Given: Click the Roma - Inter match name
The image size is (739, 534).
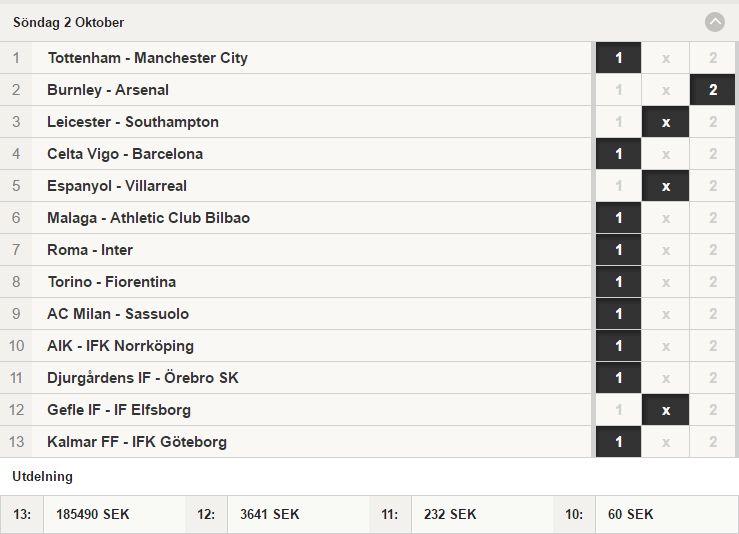Looking at the screenshot, I should point(90,250).
